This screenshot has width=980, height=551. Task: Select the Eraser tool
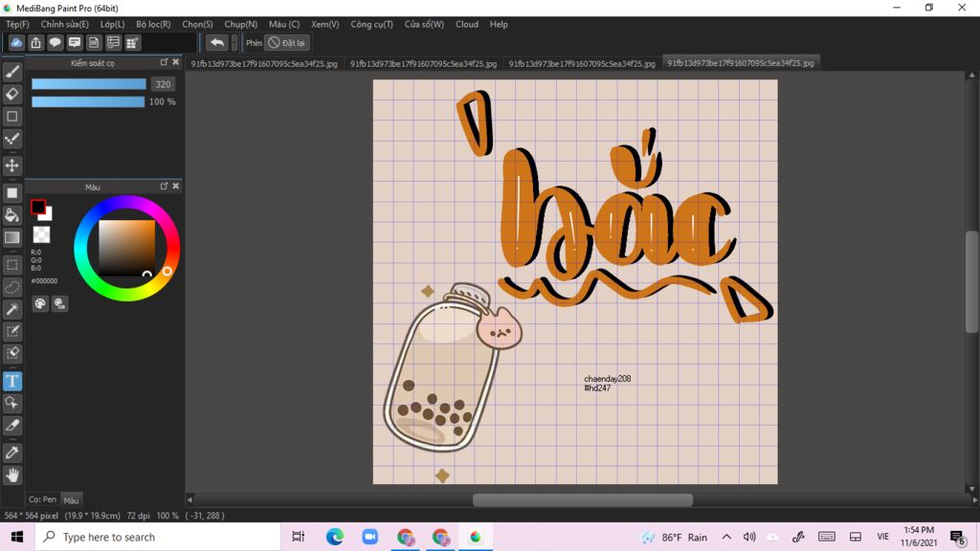point(11,95)
